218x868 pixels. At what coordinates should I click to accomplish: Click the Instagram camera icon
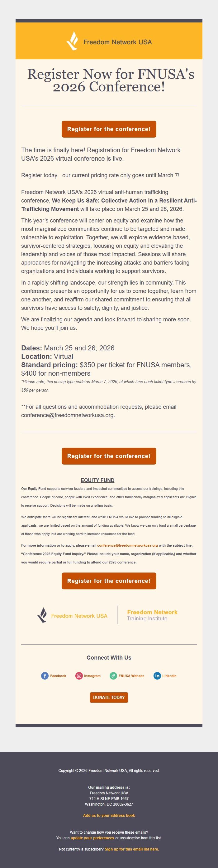(x=79, y=675)
